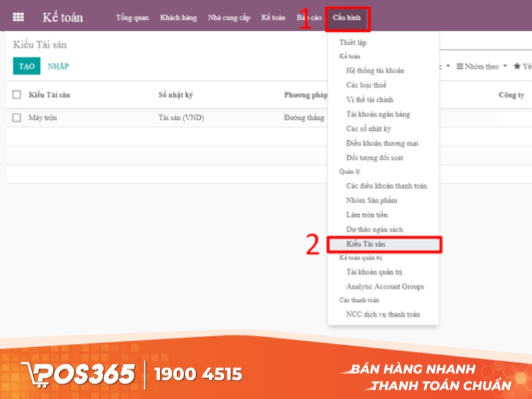
Task: Select NCC dịch vụ thanh toán entry
Action: click(382, 314)
